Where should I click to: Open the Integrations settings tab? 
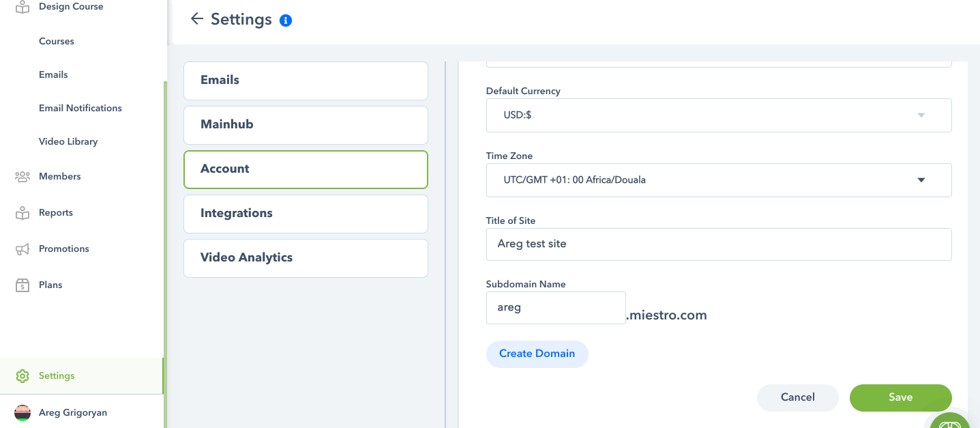306,214
